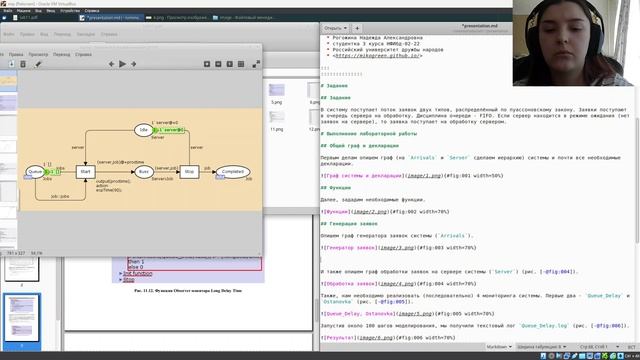This screenshot has height=360, width=640.
Task: Click image/1.png reference in editor
Action: point(424,176)
